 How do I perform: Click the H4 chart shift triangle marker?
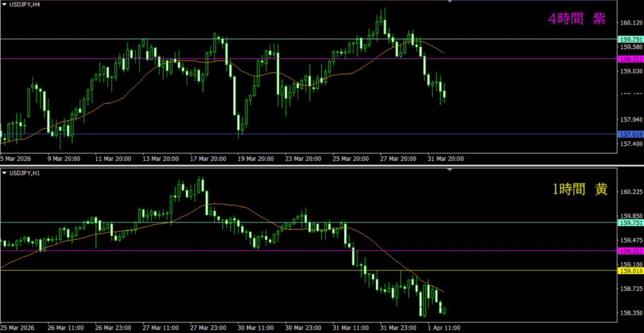(450, 3)
